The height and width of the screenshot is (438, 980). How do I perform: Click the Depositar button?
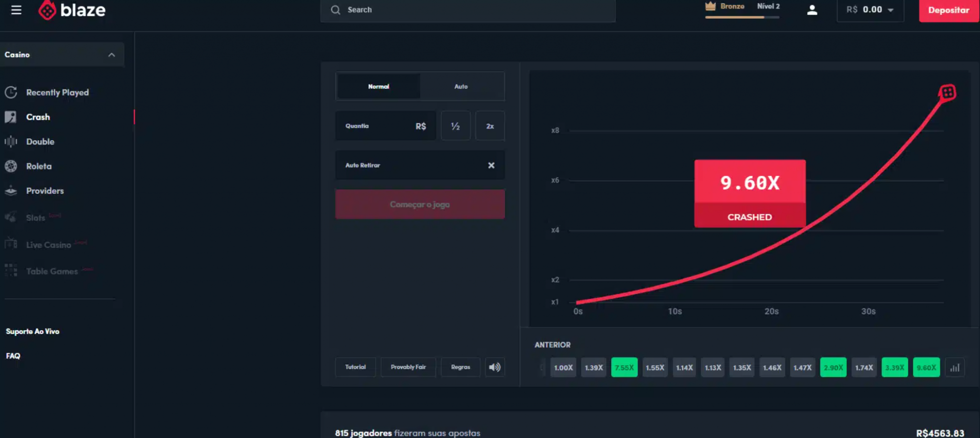point(948,10)
